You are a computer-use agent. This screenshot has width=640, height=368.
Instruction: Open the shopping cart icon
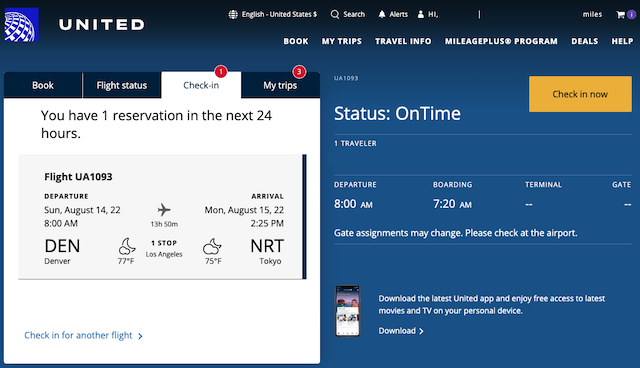(x=620, y=15)
